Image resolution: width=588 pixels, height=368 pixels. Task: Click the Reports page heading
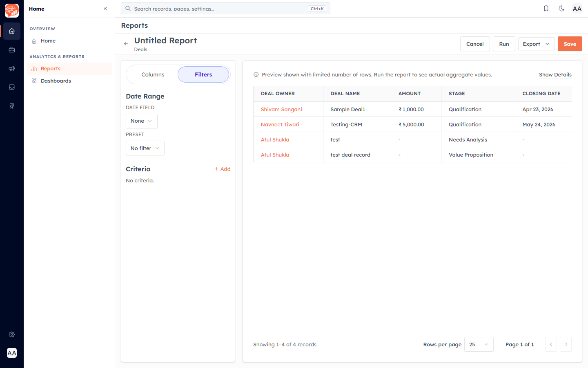tap(134, 25)
